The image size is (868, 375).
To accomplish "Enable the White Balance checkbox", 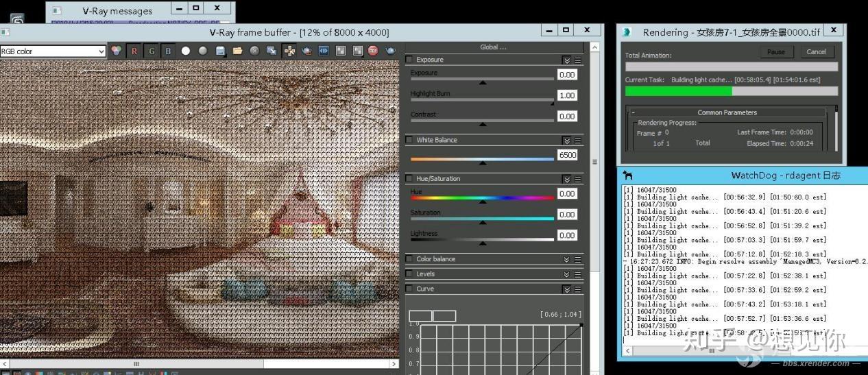I will click(409, 140).
